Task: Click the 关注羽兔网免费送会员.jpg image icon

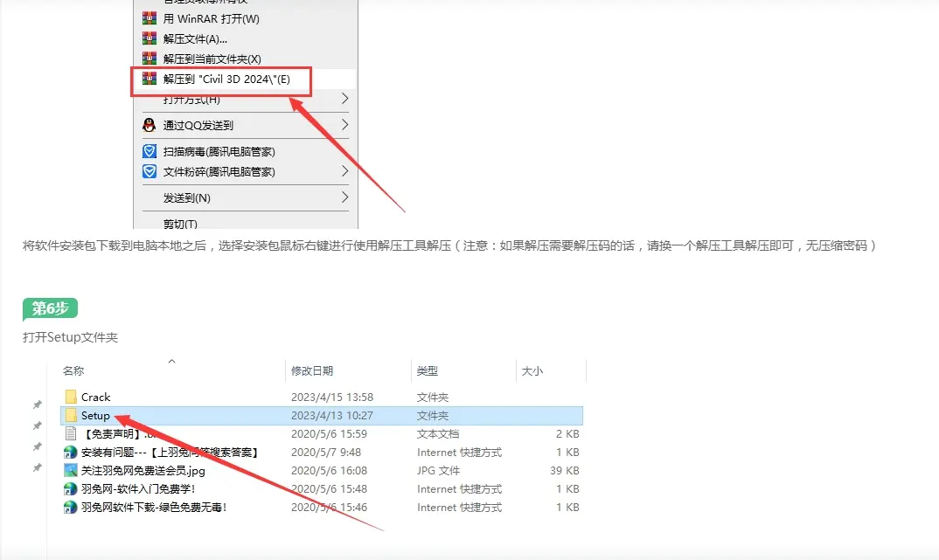Action: 71,470
